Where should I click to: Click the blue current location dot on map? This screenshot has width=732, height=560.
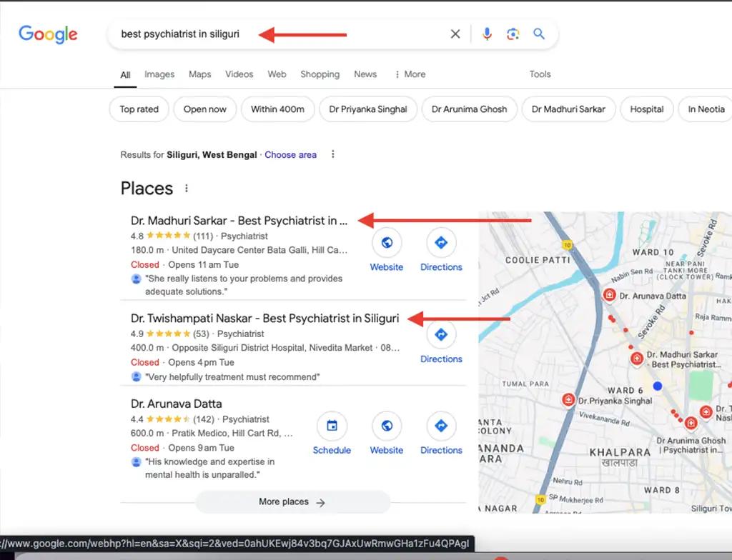coord(658,386)
